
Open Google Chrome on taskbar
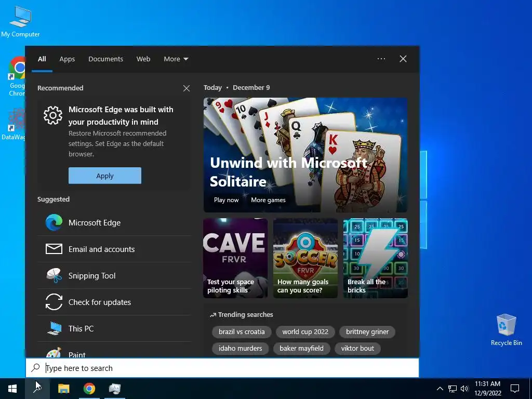[89, 389]
